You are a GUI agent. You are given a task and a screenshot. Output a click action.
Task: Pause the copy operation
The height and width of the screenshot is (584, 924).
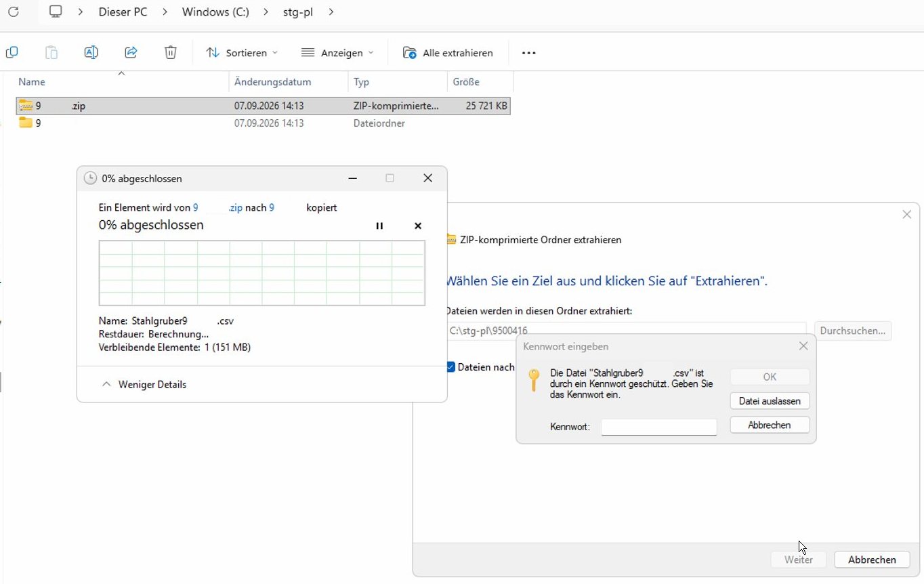379,226
